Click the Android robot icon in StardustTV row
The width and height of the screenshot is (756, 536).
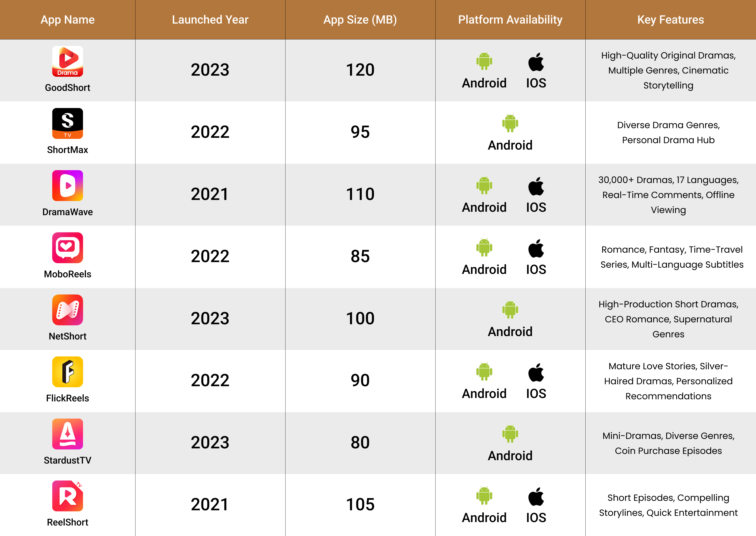click(x=510, y=433)
